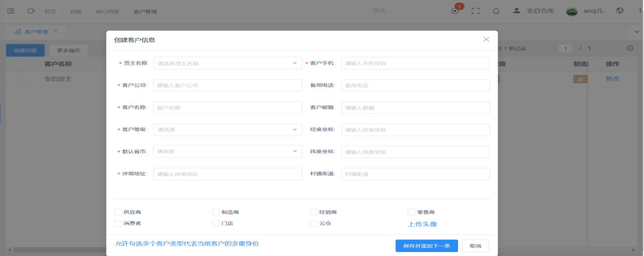Click the 修改 link in table row
The image size is (644, 256).
[613, 79]
